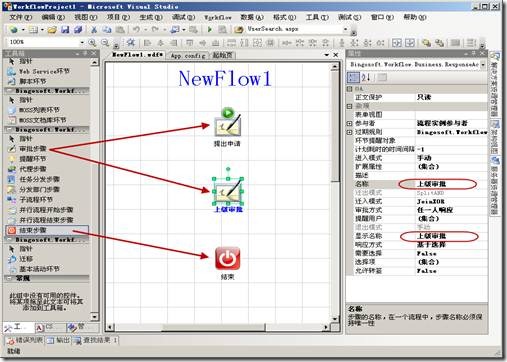Screen dimensions: 507x362
Task: Click the 迁入模式 value JoinXOR
Action: (x=451, y=201)
